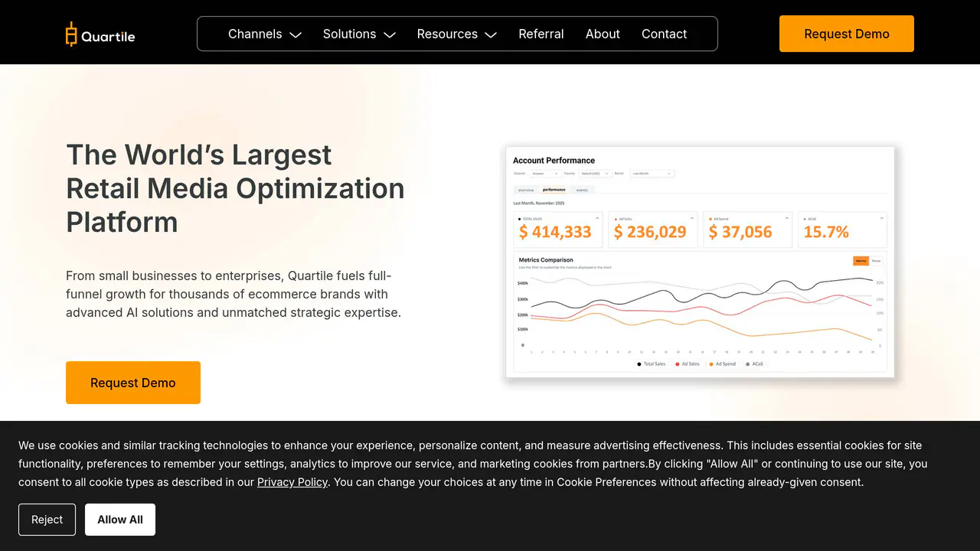Select the performance tab in dashboard preview
This screenshot has width=980, height=551.
point(554,190)
